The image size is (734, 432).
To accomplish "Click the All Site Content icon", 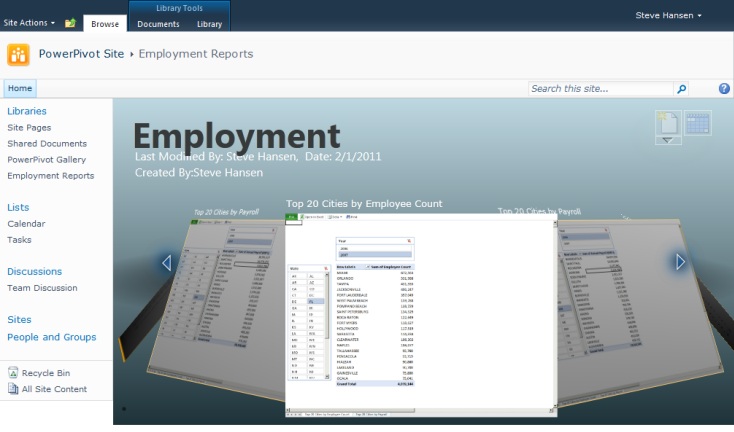I will [13, 388].
